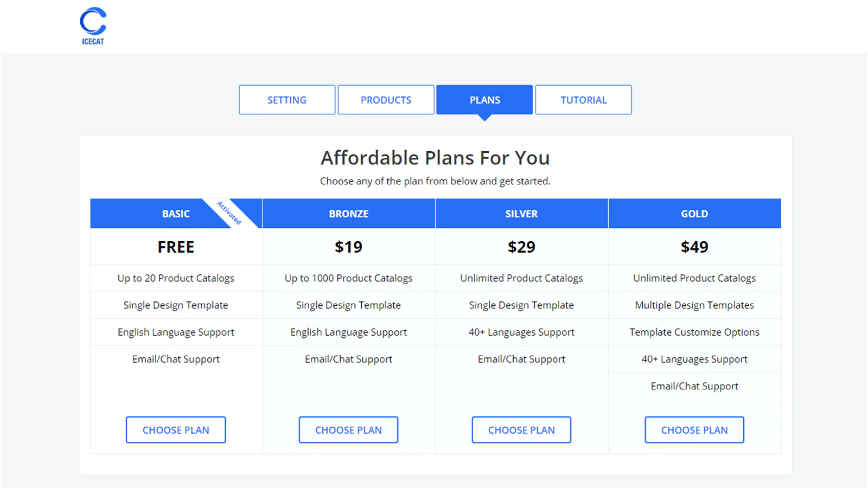Click the Icecat logo icon
Viewport: 868px width, 488px height.
coord(93,25)
